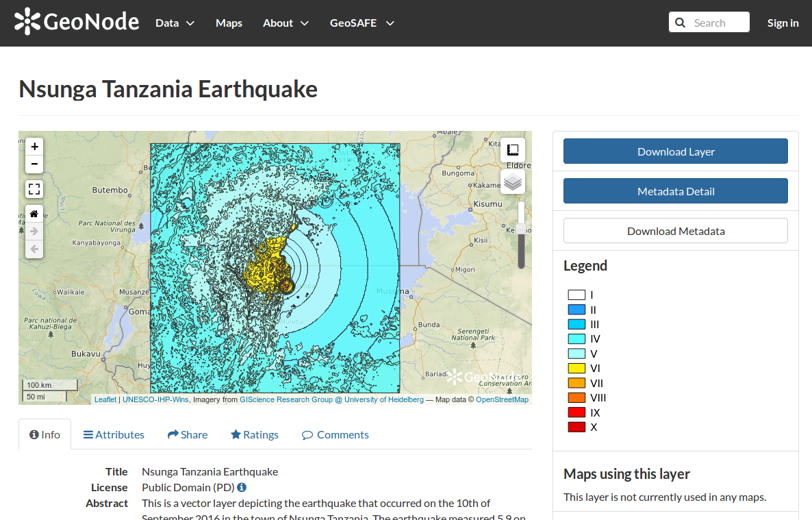Image resolution: width=812 pixels, height=520 pixels.
Task: Switch to the Attributes tab
Action: click(114, 434)
